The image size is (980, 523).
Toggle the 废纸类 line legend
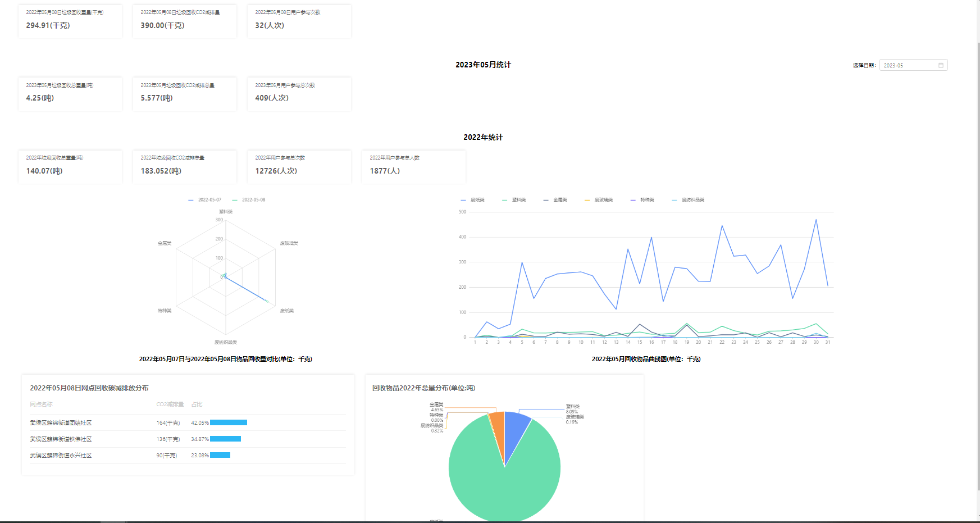coord(472,200)
